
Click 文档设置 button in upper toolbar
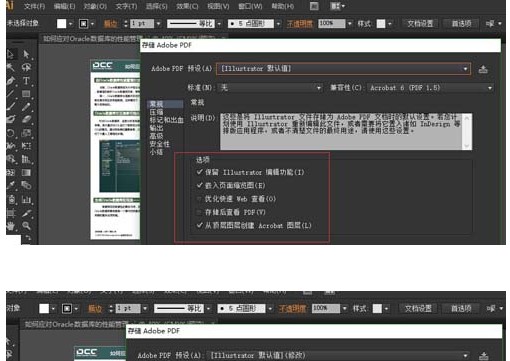pos(420,24)
